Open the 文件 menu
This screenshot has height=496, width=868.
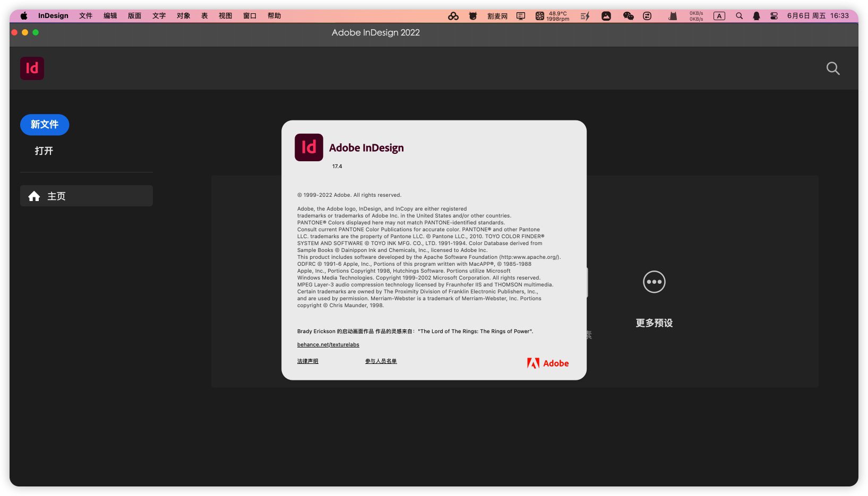point(85,16)
